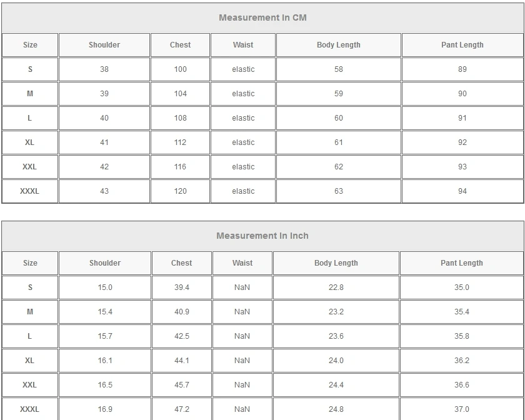Image resolution: width=525 pixels, height=420 pixels.
Task: Click the chest value 116 in the XXL row
Action: (x=181, y=167)
